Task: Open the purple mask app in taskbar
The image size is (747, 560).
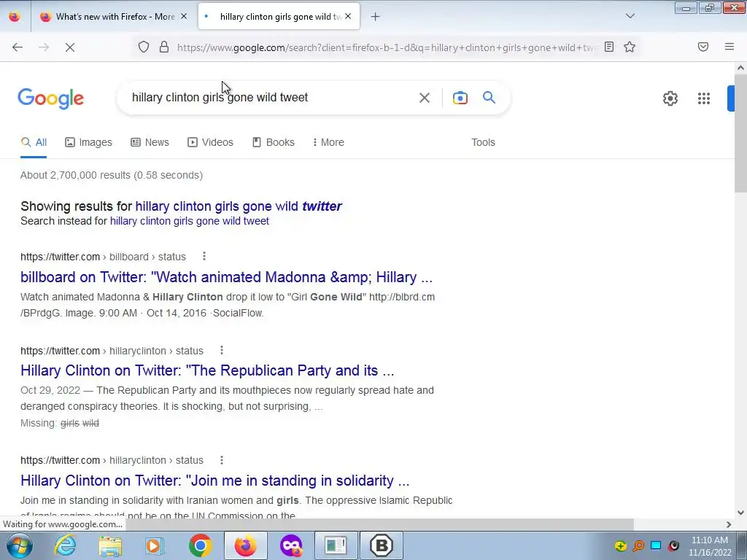Action: coord(291,545)
